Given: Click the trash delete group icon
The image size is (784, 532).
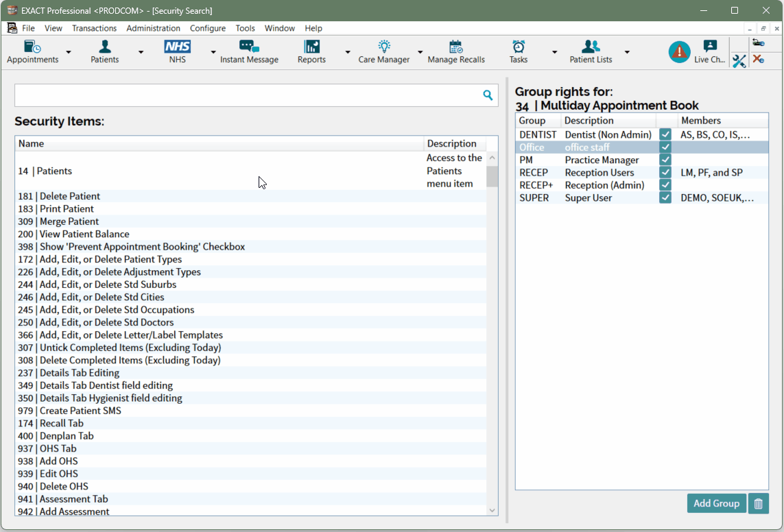Looking at the screenshot, I should tap(758, 503).
